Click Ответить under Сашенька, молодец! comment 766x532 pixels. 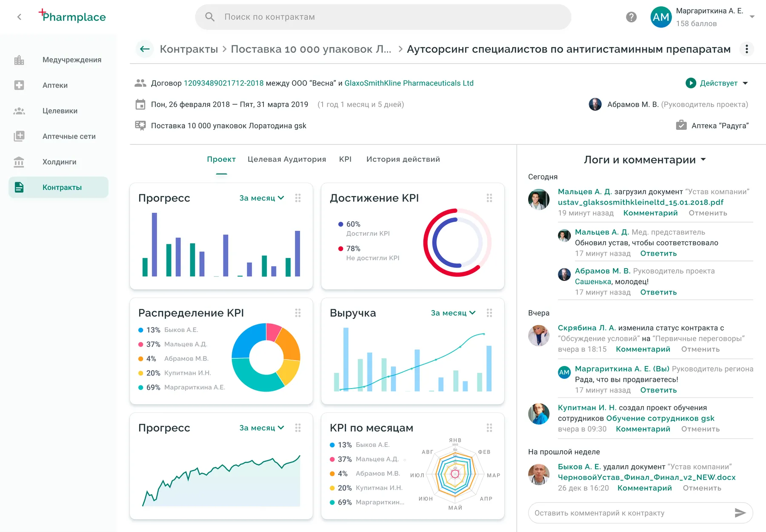click(x=658, y=292)
